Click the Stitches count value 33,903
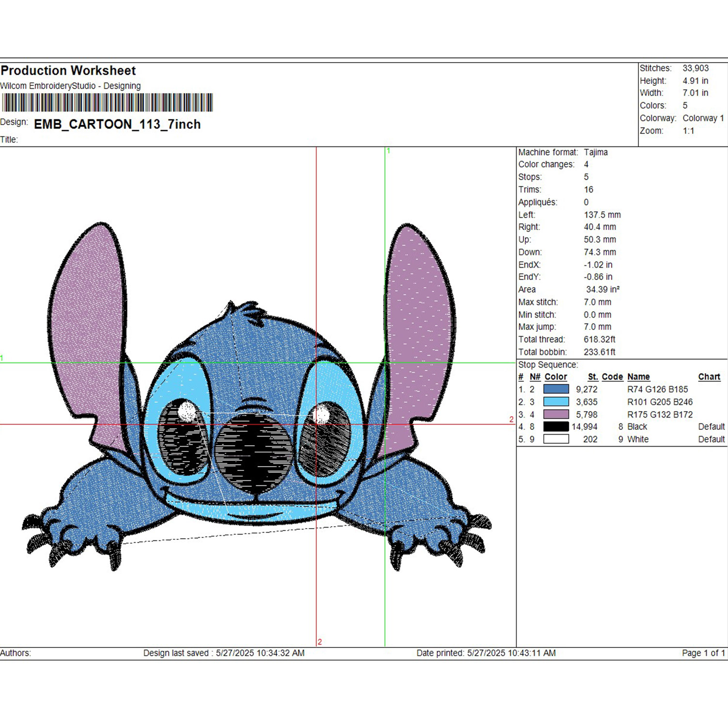This screenshot has height=726, width=728. point(696,68)
